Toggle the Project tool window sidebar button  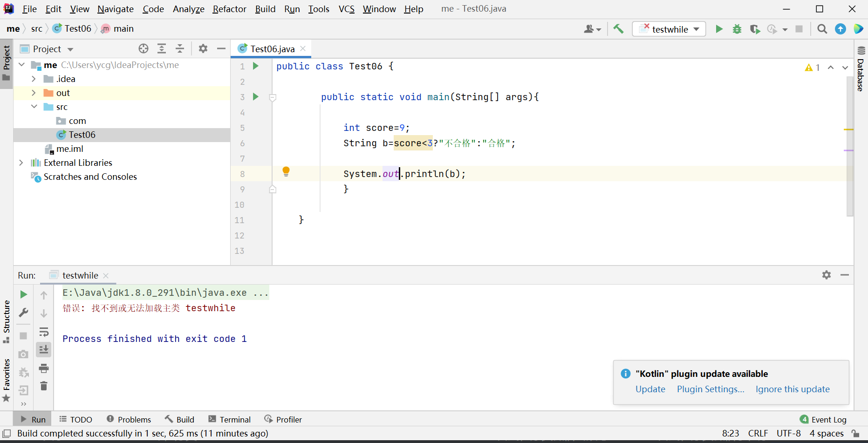pos(7,63)
